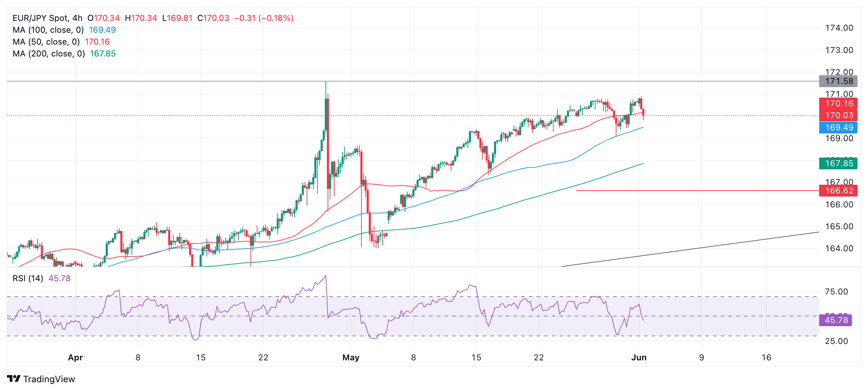Click the blue 169.49 price tag
Viewport: 868px width, 391px height.
[x=838, y=128]
